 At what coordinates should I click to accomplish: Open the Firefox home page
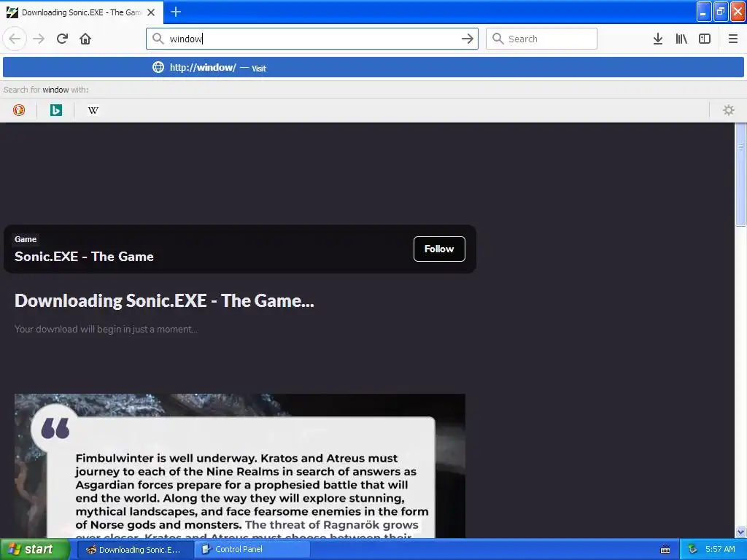click(85, 39)
